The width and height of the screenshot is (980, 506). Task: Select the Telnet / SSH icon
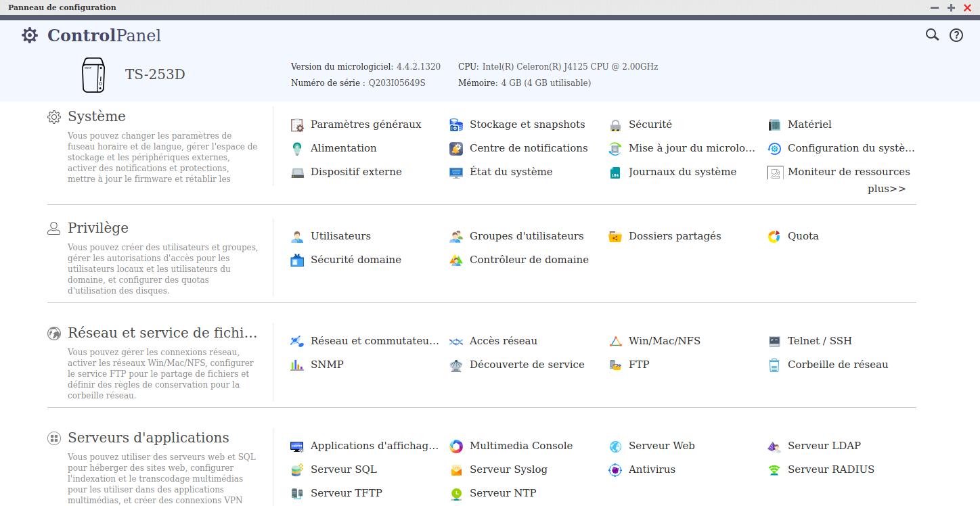(774, 342)
